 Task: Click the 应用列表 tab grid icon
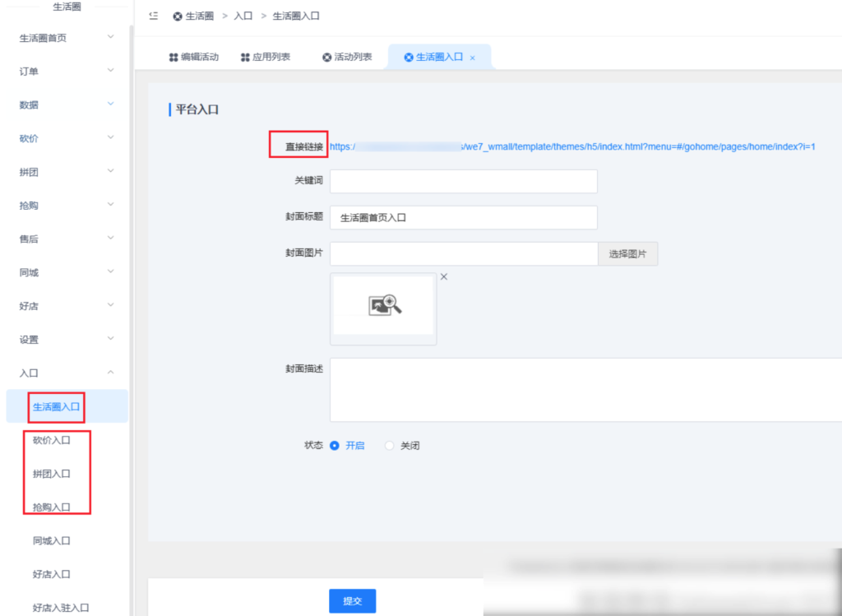point(245,58)
